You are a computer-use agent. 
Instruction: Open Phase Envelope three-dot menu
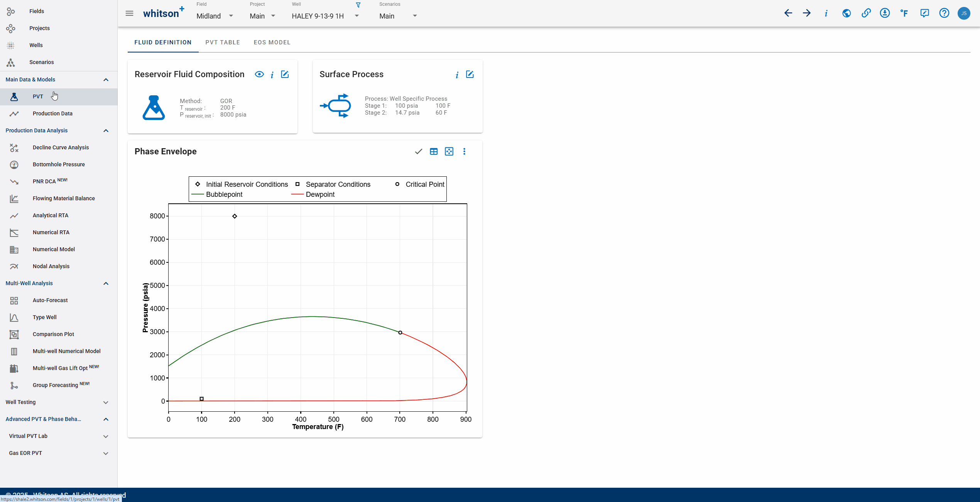464,152
